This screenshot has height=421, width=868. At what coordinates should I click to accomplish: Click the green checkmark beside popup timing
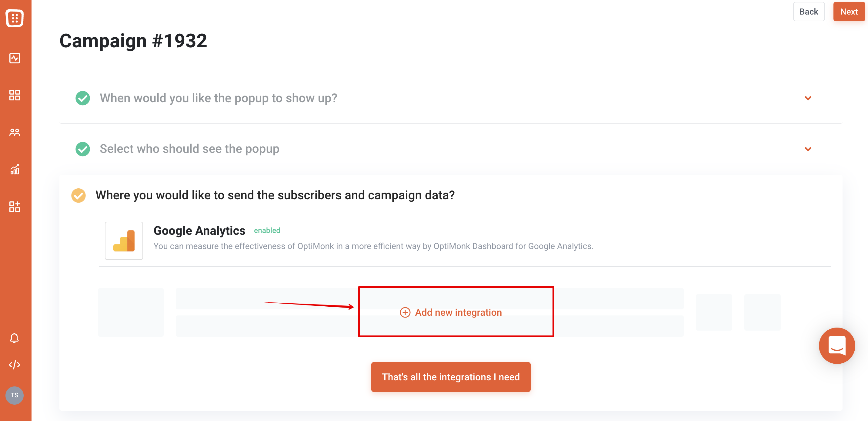pos(82,98)
